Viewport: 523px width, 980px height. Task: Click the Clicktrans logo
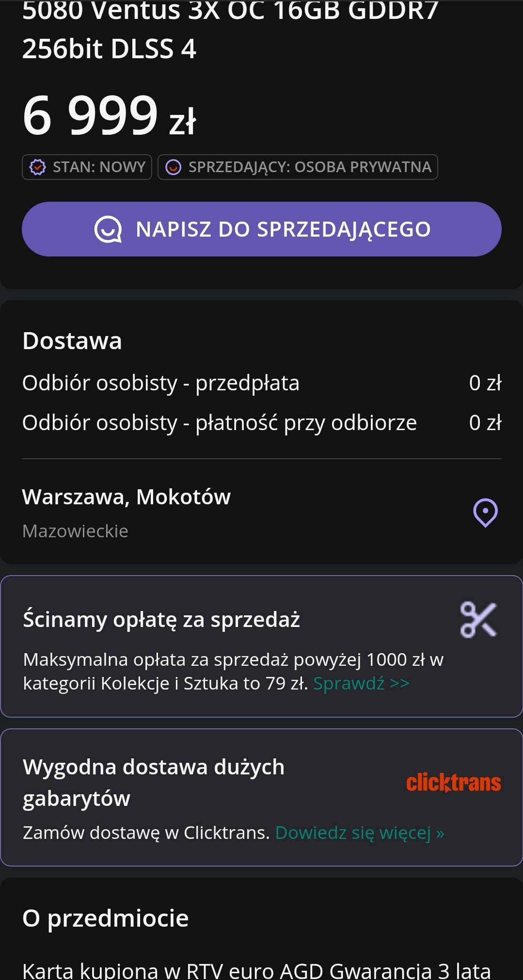[453, 783]
